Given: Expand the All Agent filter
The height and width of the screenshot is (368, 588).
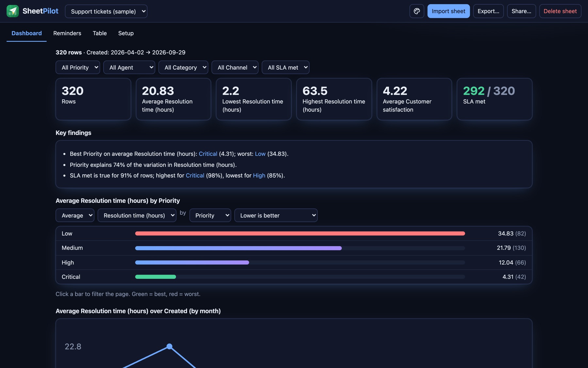Looking at the screenshot, I should pyautogui.click(x=129, y=67).
